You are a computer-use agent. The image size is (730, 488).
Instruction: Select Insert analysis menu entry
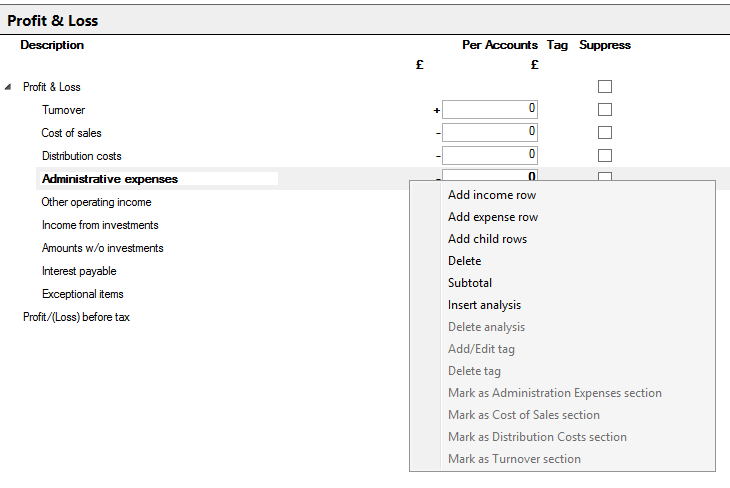click(x=484, y=305)
